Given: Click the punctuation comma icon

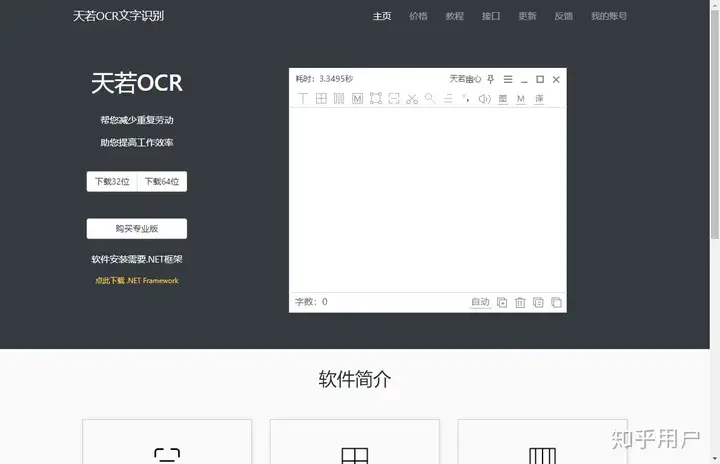Looking at the screenshot, I should click(466, 98).
